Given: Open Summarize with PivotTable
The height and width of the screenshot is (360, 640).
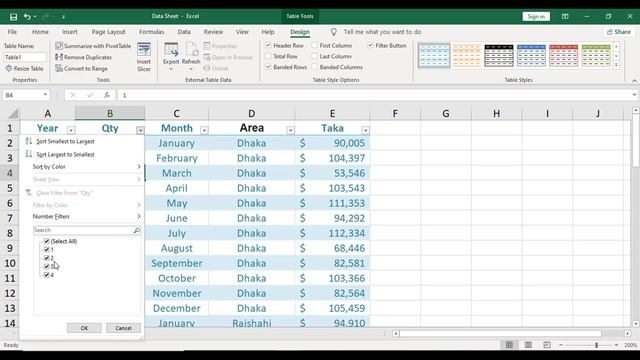Looking at the screenshot, I should 93,46.
